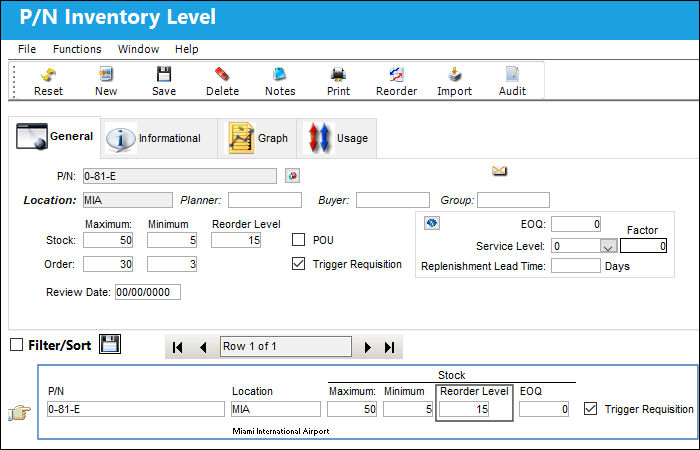700x450 pixels.
Task: Expand the Service Level dropdown
Action: 608,246
